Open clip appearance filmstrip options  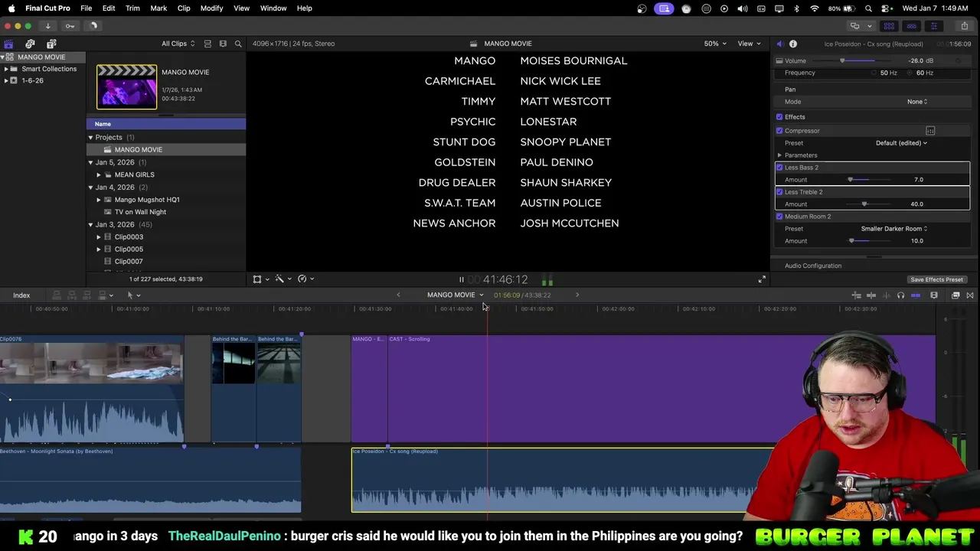[x=934, y=295]
